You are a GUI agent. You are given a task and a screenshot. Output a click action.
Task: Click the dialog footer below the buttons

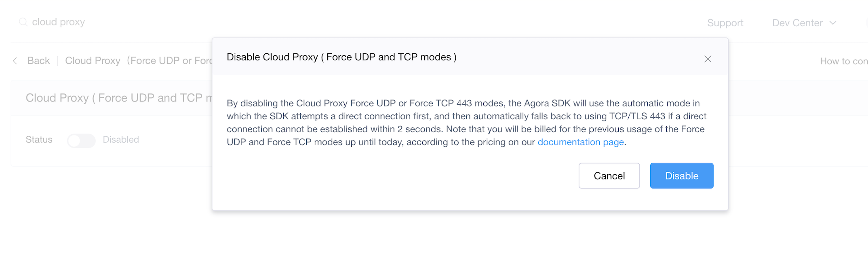pos(470,199)
